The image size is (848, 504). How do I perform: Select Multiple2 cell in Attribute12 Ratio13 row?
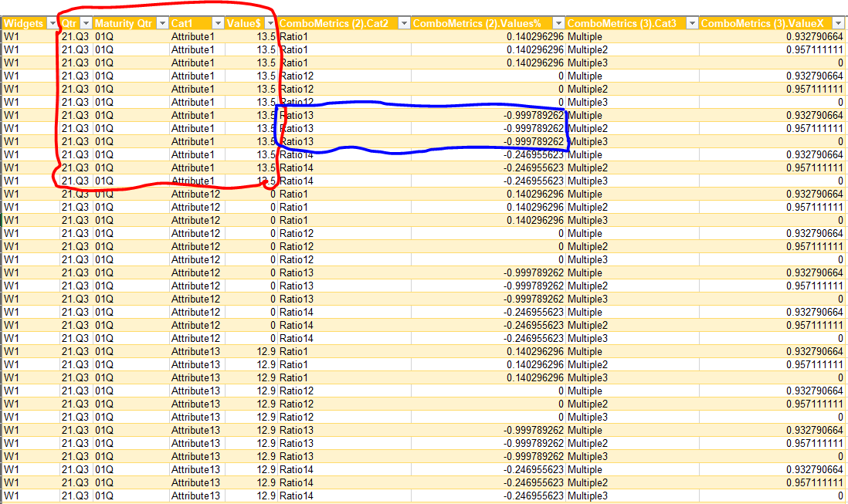(632, 286)
